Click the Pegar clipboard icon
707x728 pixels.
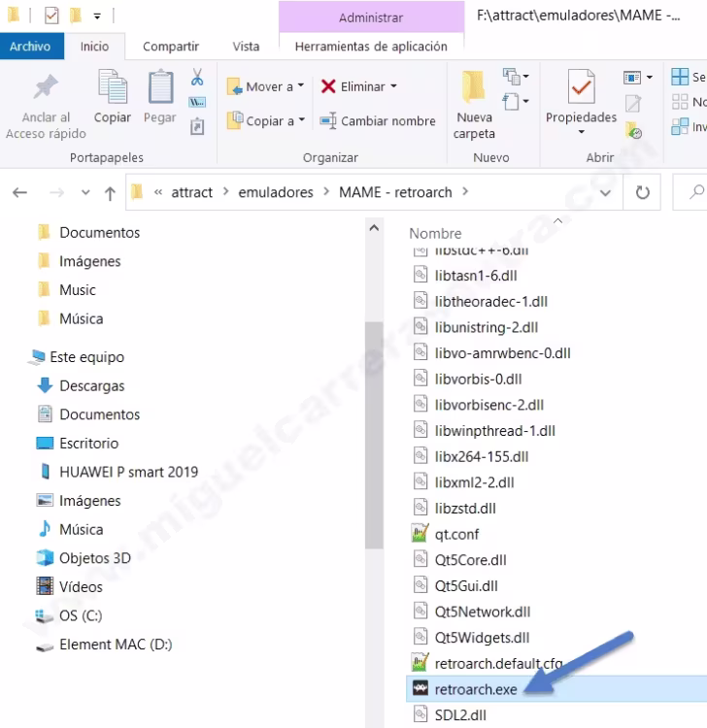pyautogui.click(x=160, y=86)
